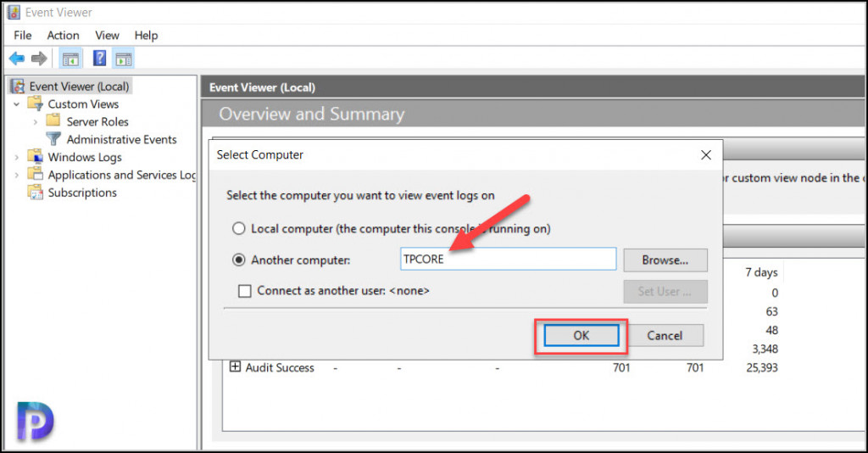The height and width of the screenshot is (453, 868).
Task: Select Windows Logs tree item
Action: pos(85,157)
